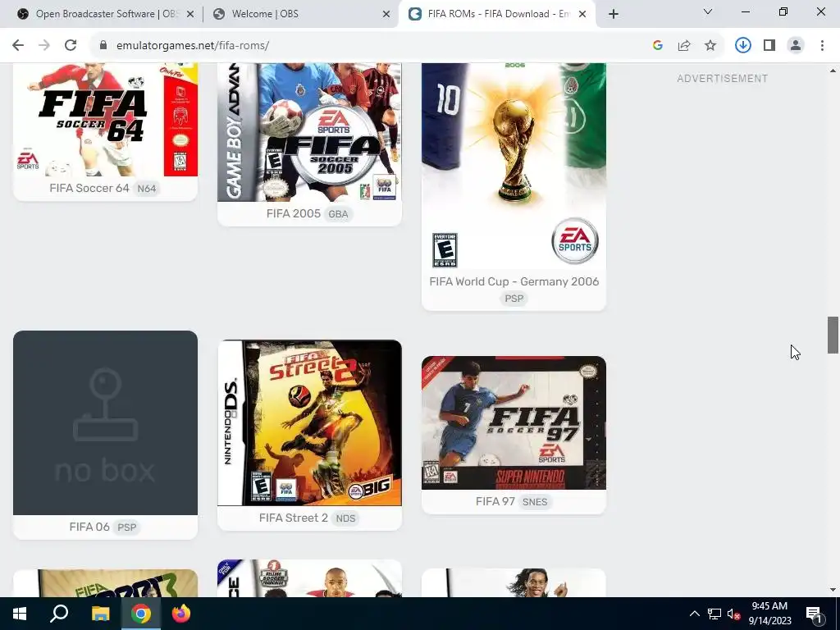Click the NDS platform badge
This screenshot has height=630, width=840.
click(x=345, y=518)
